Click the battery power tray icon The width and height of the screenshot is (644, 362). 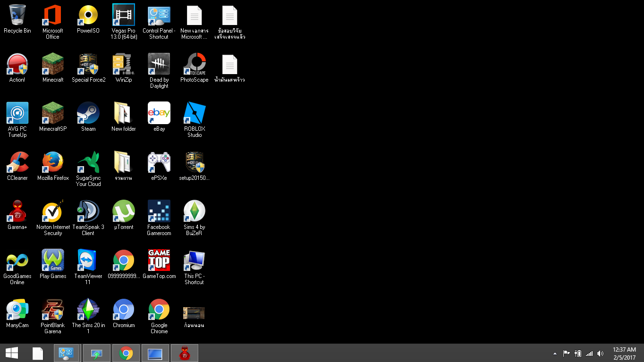pos(578,353)
